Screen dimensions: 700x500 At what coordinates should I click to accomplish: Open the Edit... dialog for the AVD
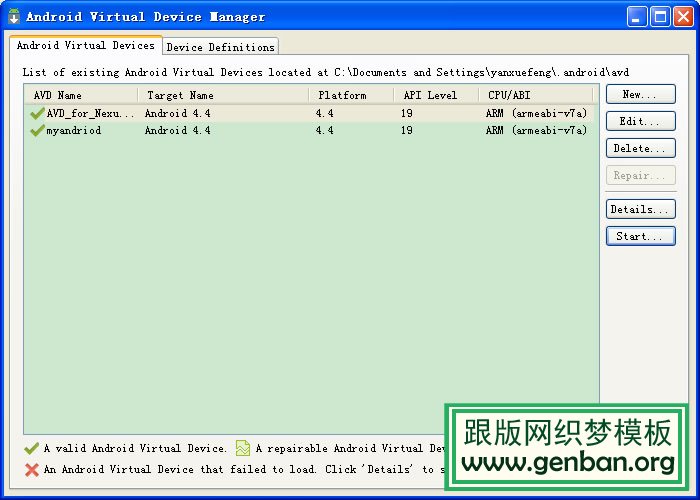tap(640, 121)
